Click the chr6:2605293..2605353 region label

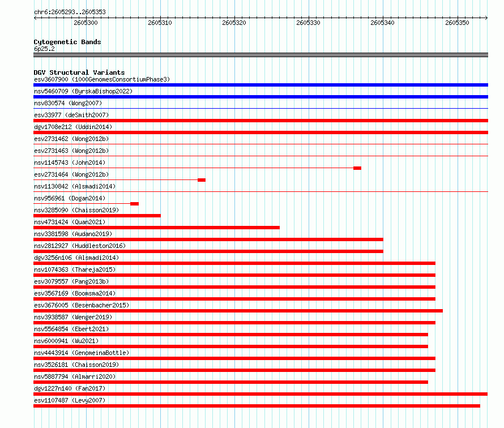point(70,12)
